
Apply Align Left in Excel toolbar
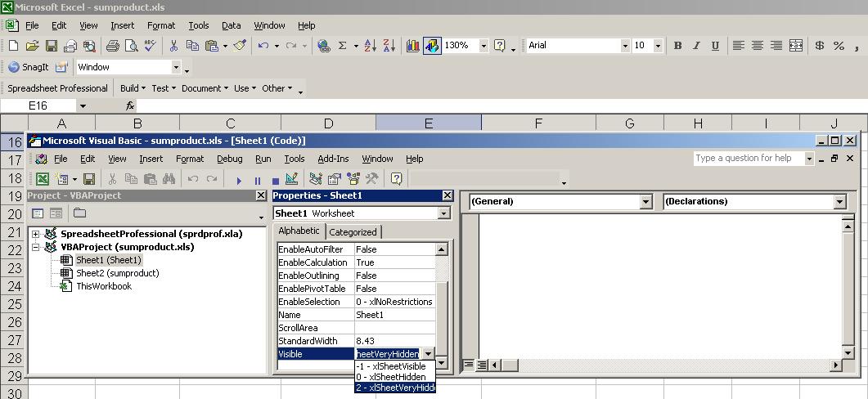pos(739,46)
